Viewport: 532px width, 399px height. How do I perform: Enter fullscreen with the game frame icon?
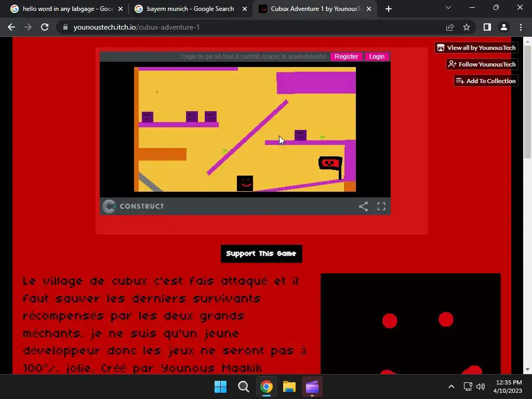381,206
